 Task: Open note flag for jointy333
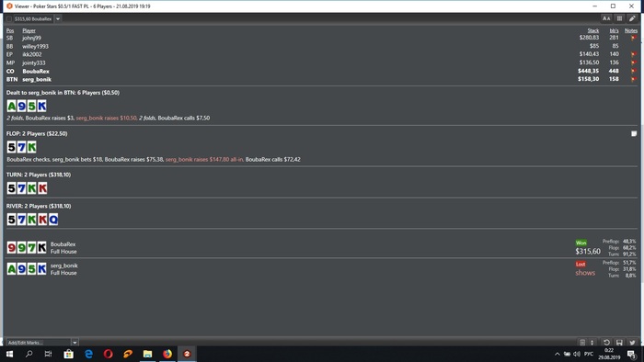point(633,62)
